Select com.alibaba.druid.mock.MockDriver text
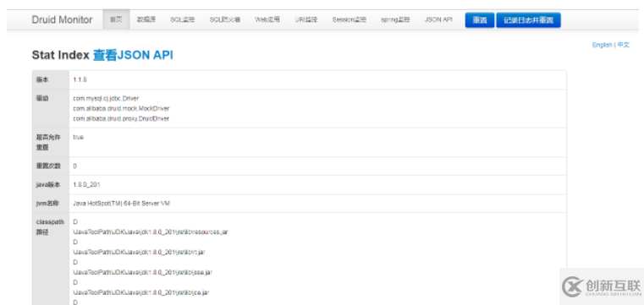The width and height of the screenshot is (644, 305). pos(121,108)
